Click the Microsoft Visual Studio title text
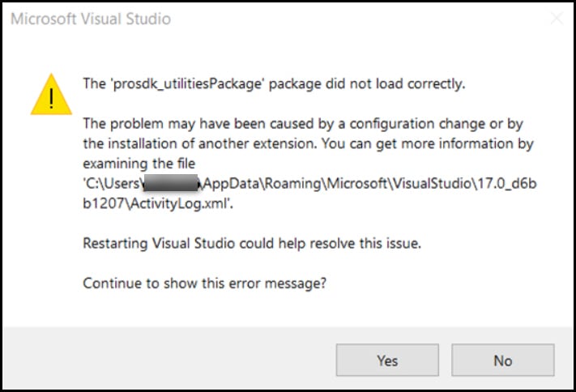Image resolution: width=576 pixels, height=392 pixels. (91, 19)
